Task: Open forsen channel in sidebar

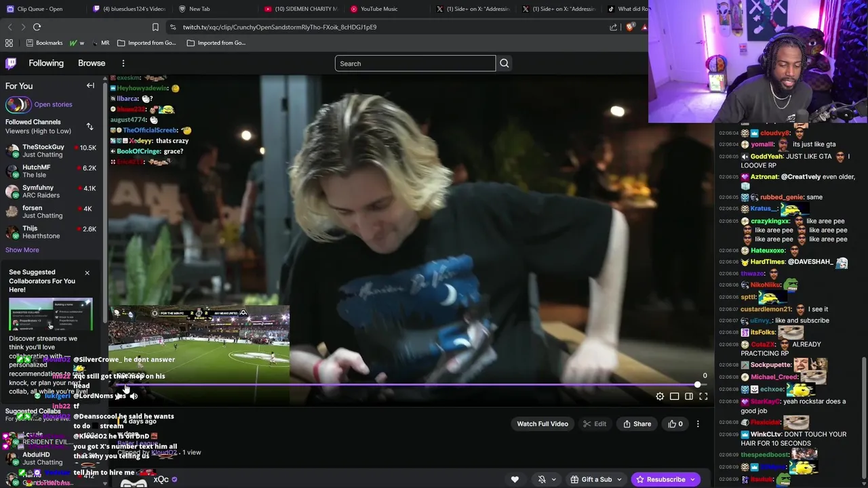Action: pos(52,212)
